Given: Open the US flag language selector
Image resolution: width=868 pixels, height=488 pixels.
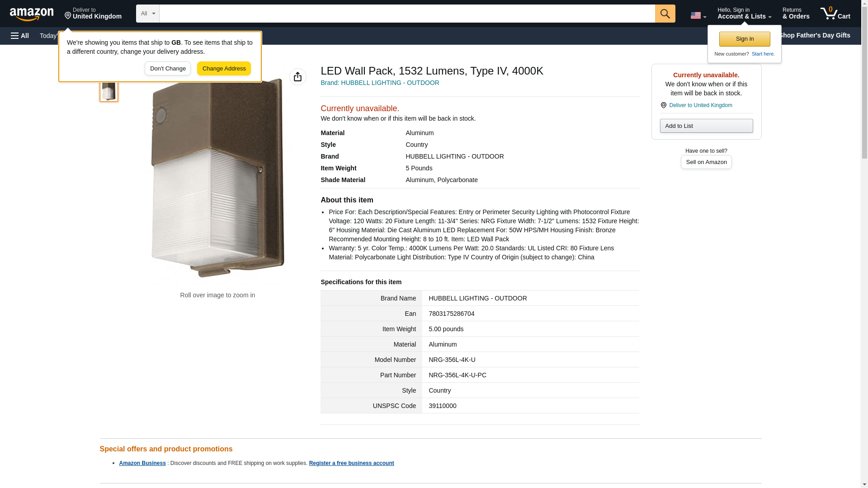Looking at the screenshot, I should click(698, 15).
